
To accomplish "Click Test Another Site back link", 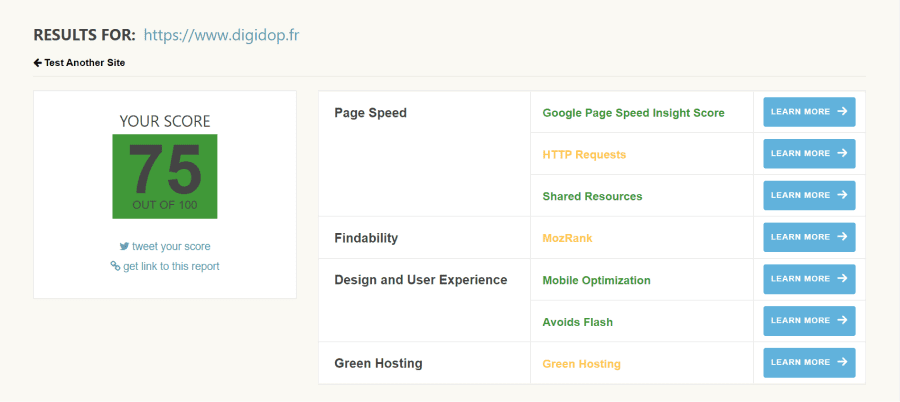I will [x=79, y=63].
